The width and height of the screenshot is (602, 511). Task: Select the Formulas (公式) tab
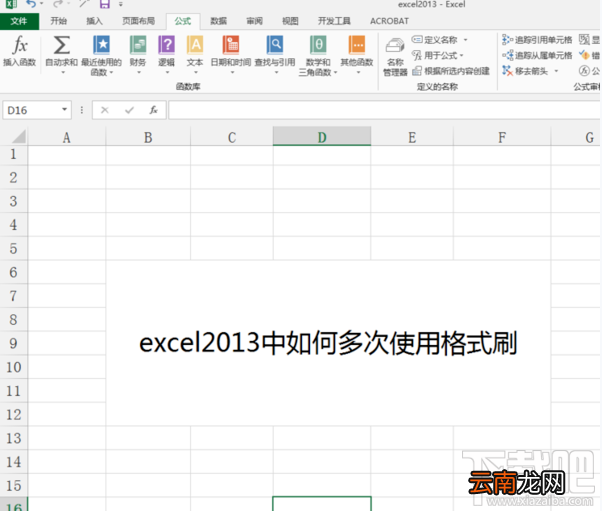[183, 21]
